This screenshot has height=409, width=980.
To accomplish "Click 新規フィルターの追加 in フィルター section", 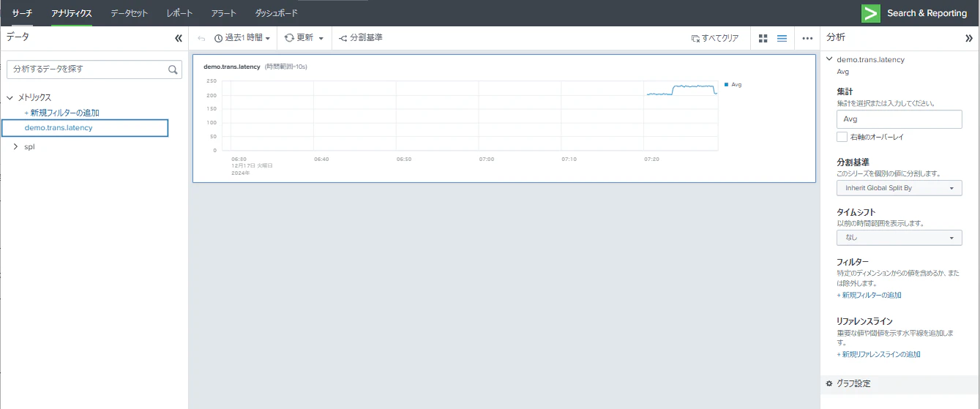I will tap(869, 295).
